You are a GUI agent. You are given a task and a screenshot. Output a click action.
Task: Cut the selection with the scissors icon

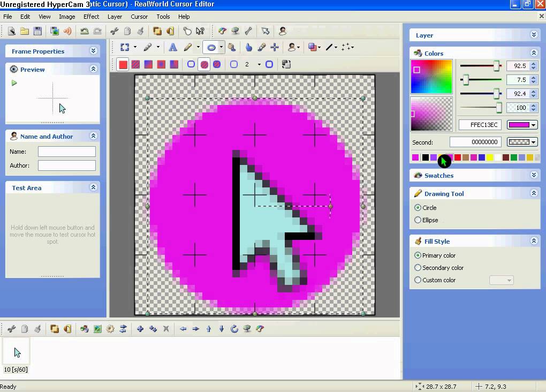114,31
